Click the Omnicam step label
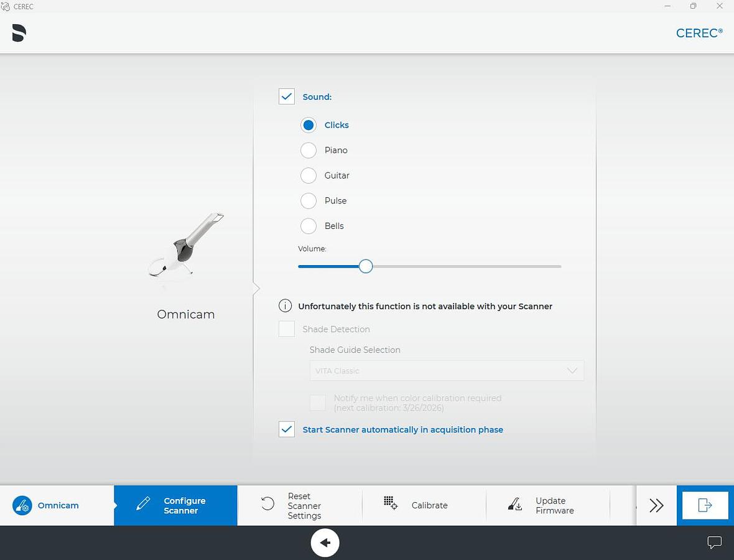 [x=58, y=505]
